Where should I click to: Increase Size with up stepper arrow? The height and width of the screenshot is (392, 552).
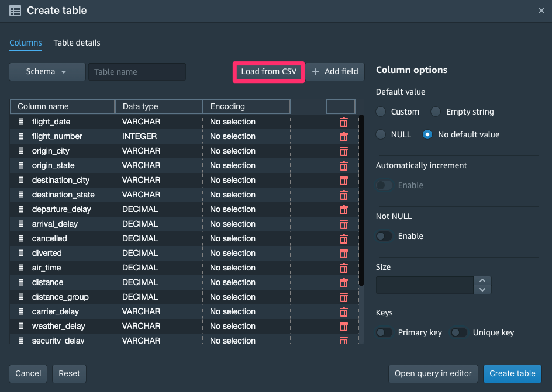482,280
